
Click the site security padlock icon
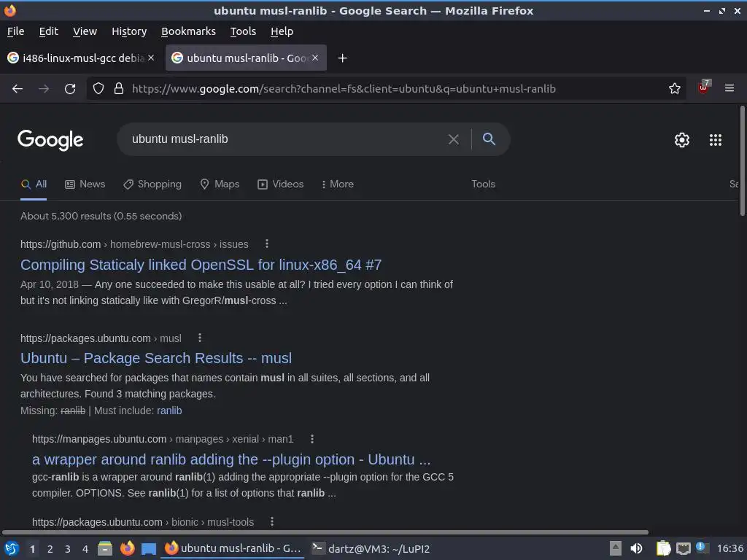[119, 88]
